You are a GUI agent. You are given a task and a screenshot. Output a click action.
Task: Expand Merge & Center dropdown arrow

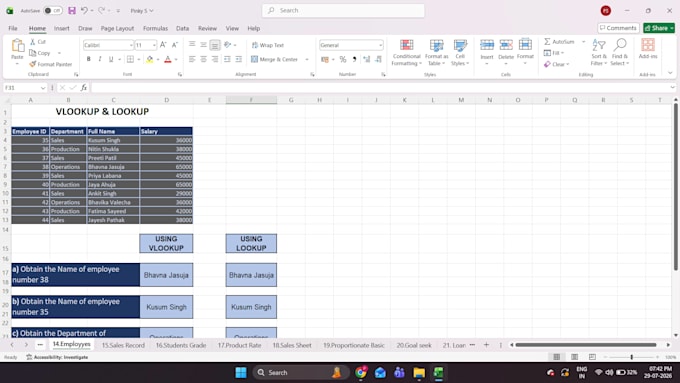pos(307,59)
